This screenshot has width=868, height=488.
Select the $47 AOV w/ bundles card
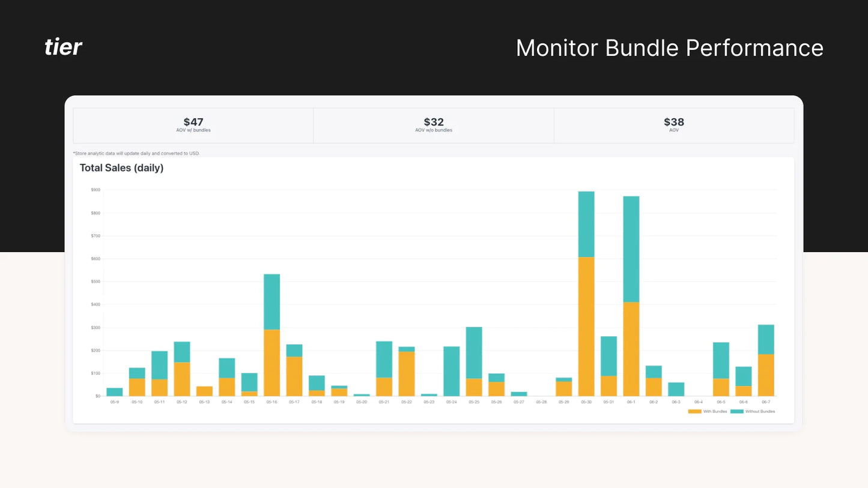[x=193, y=125]
